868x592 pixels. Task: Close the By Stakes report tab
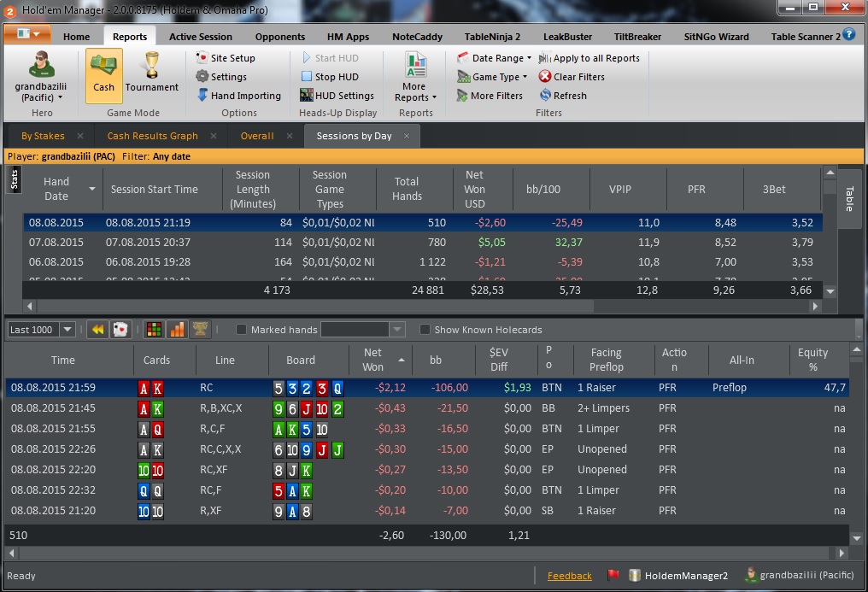coord(80,136)
